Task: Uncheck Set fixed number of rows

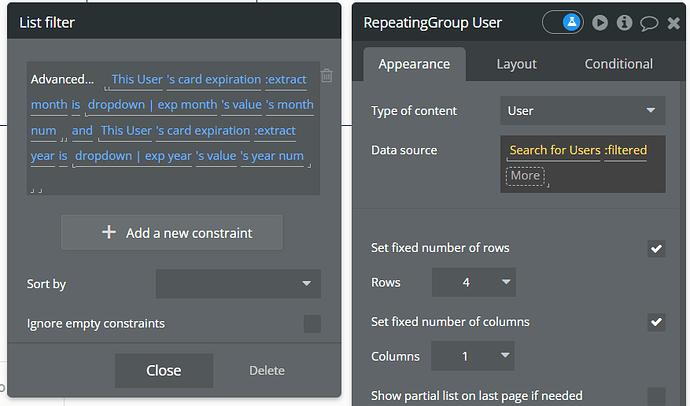Action: pos(656,248)
